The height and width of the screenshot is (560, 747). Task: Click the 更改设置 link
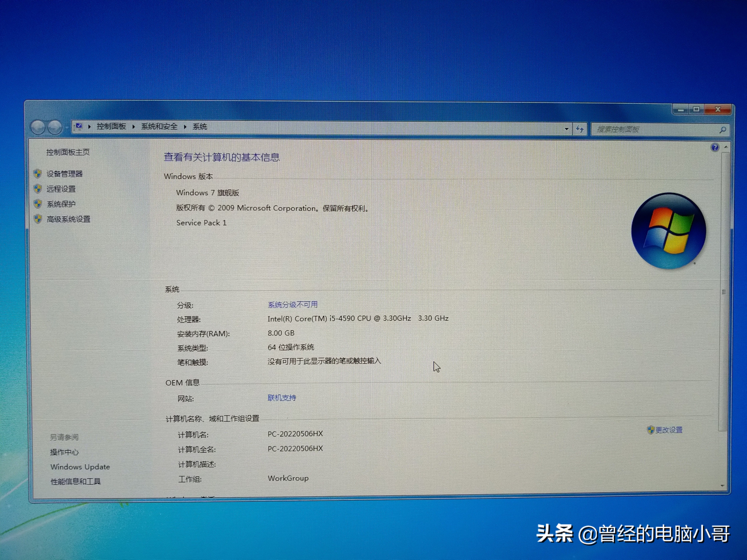pyautogui.click(x=669, y=430)
